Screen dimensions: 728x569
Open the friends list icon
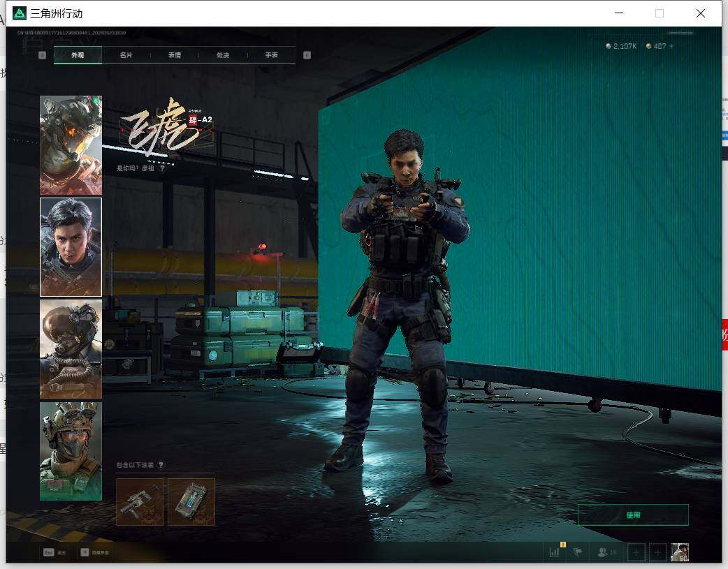pyautogui.click(x=607, y=552)
